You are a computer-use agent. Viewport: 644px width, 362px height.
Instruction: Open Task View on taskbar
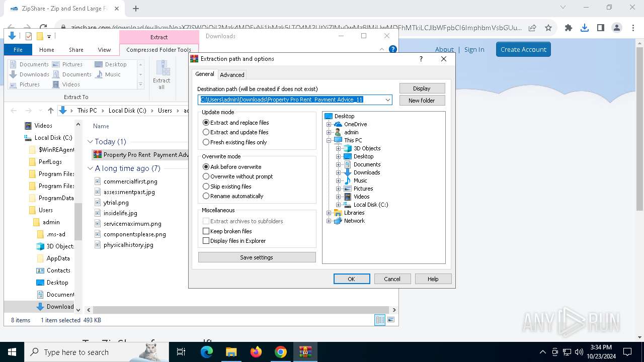[182, 352]
